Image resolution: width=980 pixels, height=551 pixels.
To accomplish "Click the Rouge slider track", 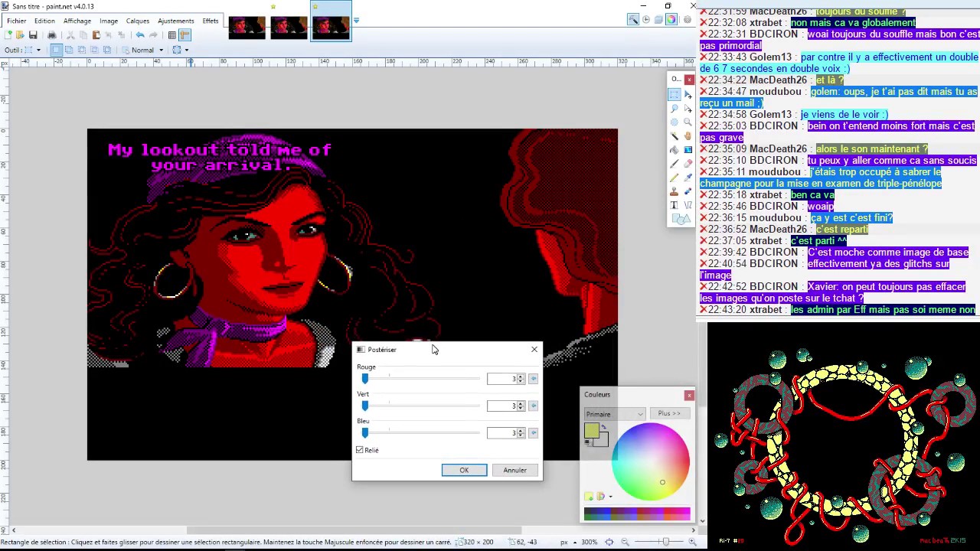I will (421, 379).
